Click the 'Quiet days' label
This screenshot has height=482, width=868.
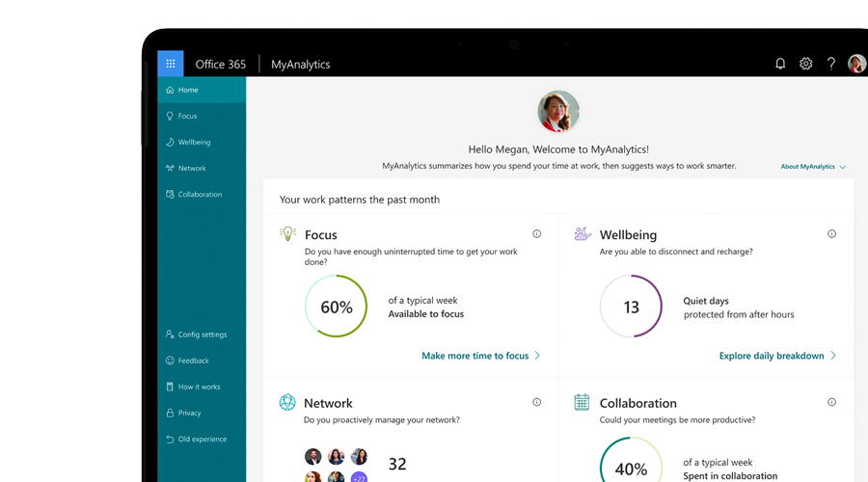point(706,301)
